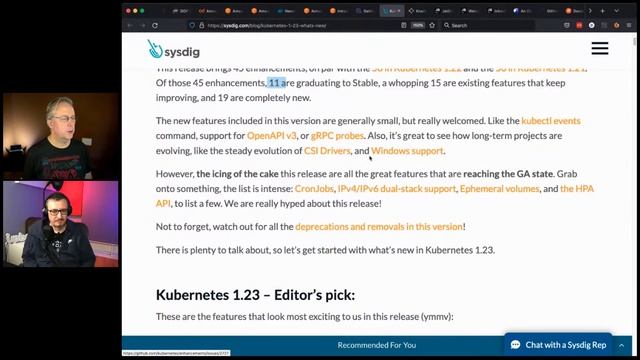Screen dimensions: 640x360
Task: Click the bold "reaching the GA state" text
Action: 508,174
